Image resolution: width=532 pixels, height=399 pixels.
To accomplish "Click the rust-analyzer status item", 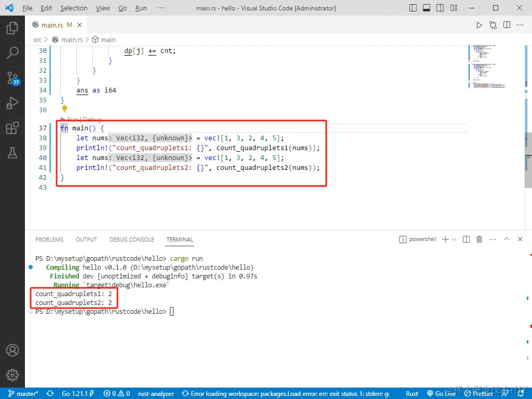I will [156, 394].
